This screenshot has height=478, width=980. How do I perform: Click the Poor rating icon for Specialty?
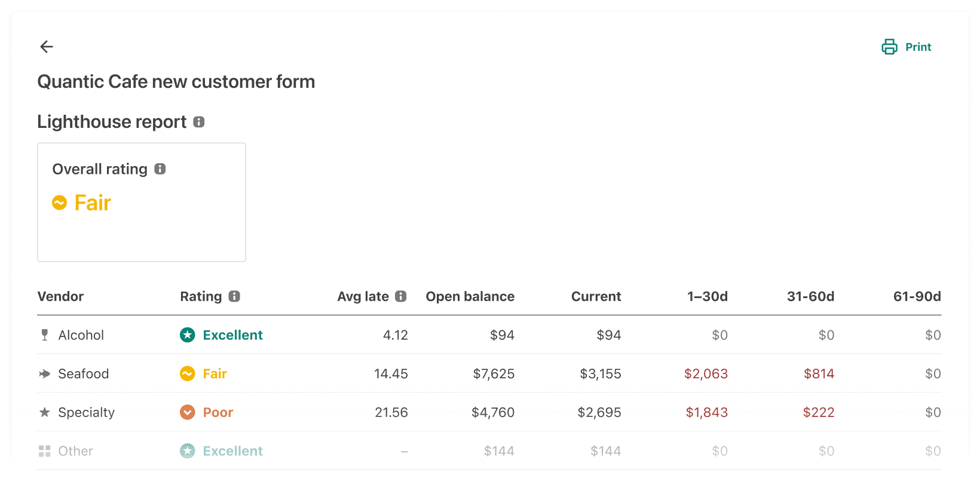[188, 412]
